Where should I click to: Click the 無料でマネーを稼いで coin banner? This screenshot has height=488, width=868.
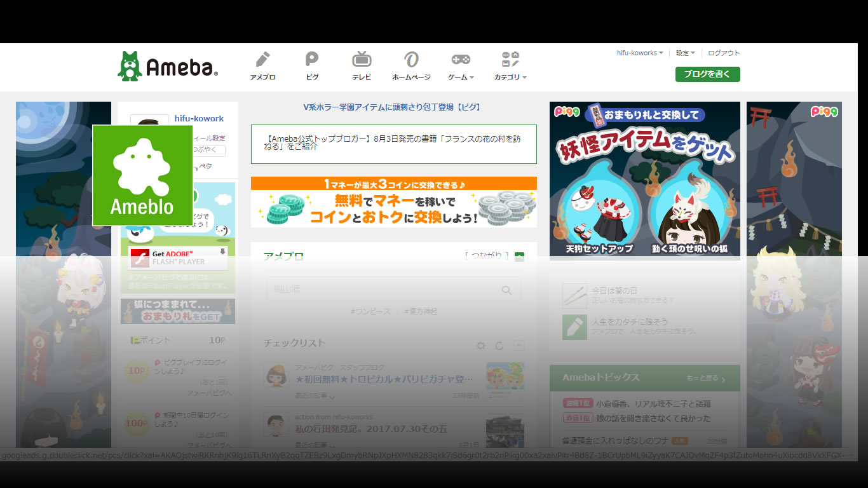[x=393, y=202]
